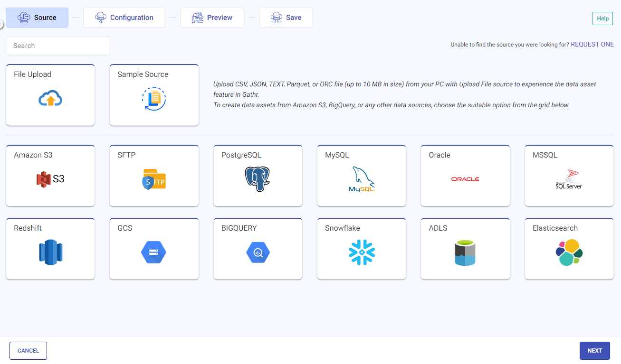The image size is (621, 364).
Task: Click the REQUEST ONE link
Action: [592, 44]
